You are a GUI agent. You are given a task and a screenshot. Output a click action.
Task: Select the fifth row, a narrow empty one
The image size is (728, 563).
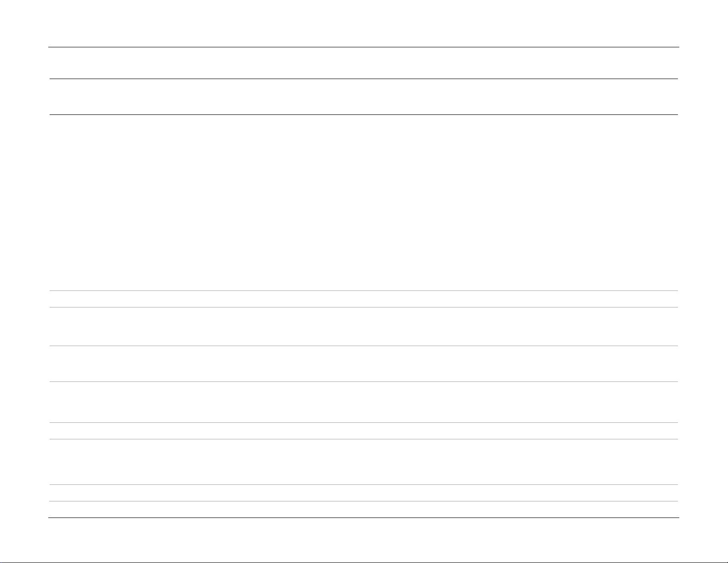(364, 431)
